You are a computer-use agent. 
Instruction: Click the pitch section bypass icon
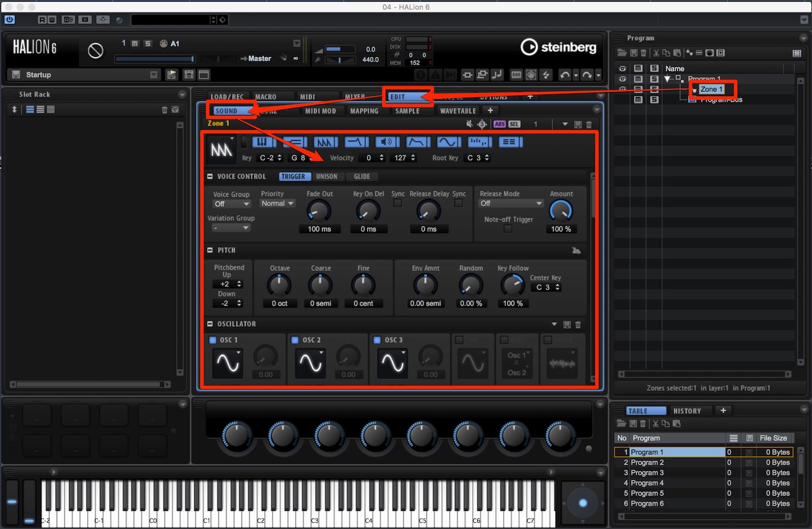point(576,251)
